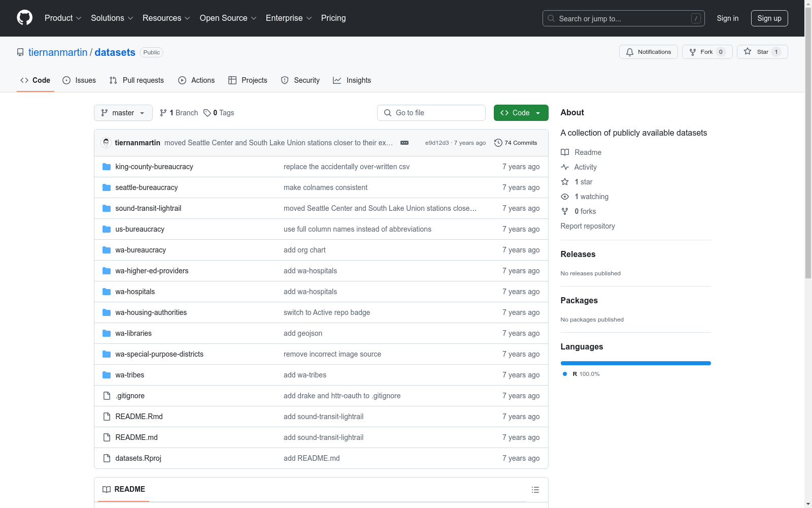The image size is (812, 508).
Task: Click the repository icon beside tiernanmartin
Action: pyautogui.click(x=20, y=52)
